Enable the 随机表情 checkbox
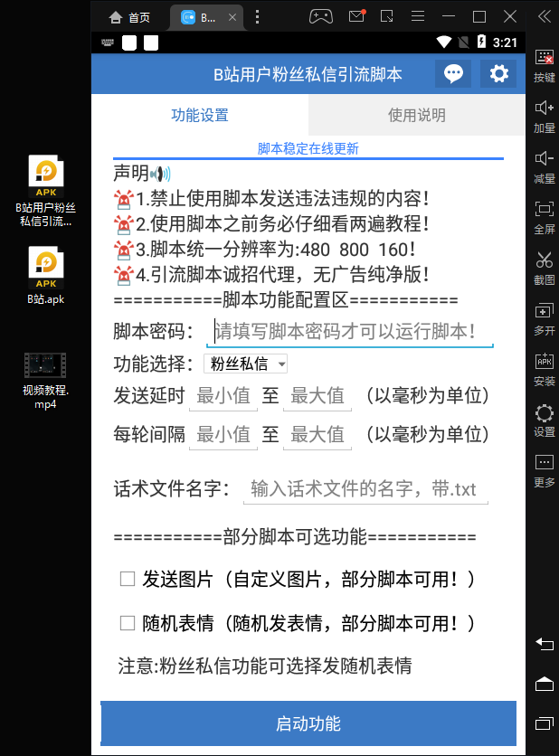 coord(128,623)
